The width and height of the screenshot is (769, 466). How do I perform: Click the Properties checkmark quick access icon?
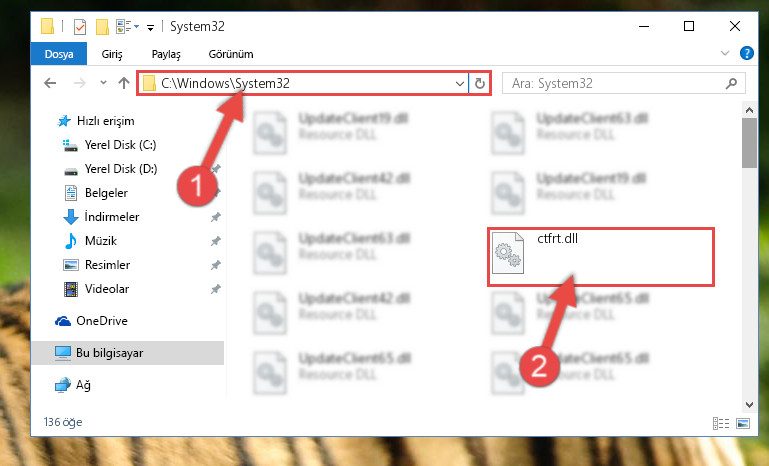point(80,26)
